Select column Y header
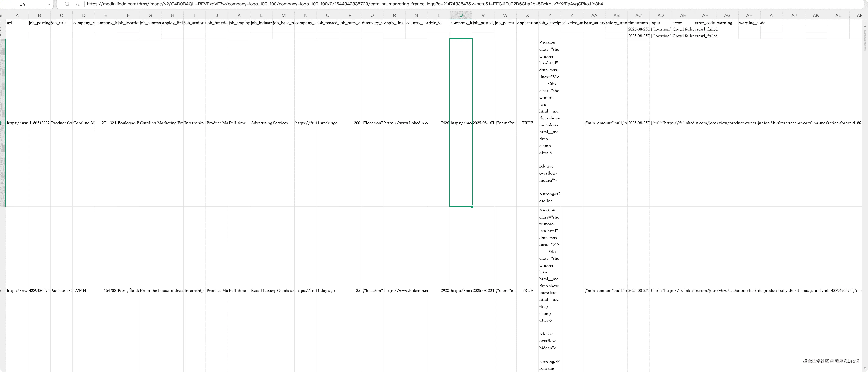The width and height of the screenshot is (868, 372). pos(550,15)
